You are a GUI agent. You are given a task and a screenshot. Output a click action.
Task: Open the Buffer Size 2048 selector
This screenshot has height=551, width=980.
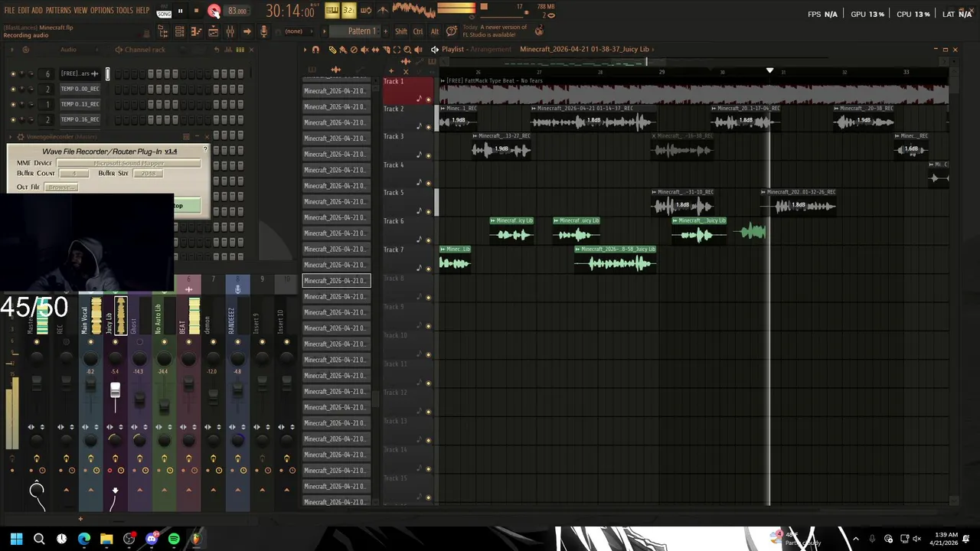point(149,174)
